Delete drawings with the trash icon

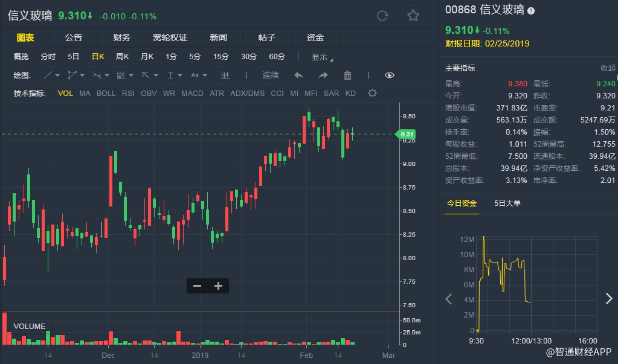click(x=347, y=75)
